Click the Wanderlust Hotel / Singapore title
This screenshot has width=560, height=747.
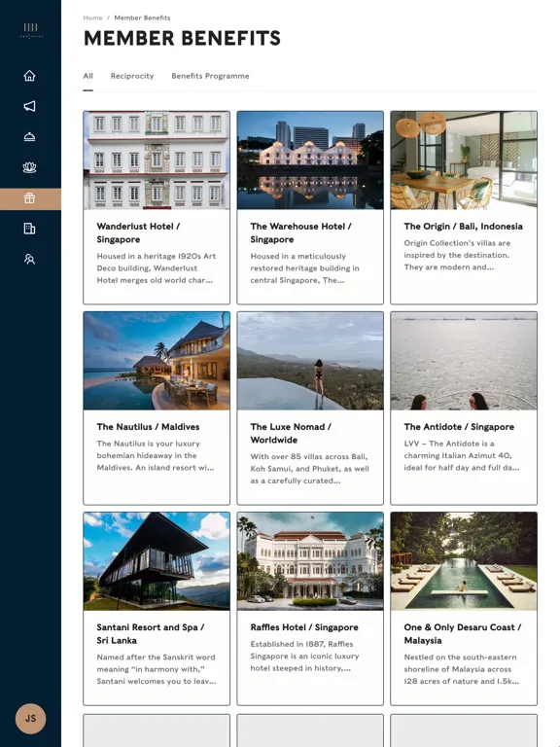[138, 233]
